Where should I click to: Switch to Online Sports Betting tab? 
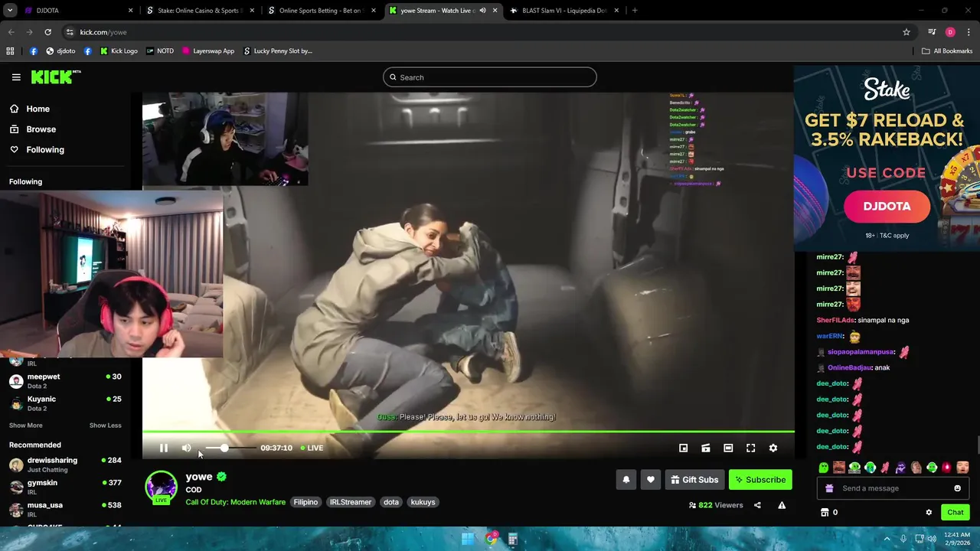point(320,11)
